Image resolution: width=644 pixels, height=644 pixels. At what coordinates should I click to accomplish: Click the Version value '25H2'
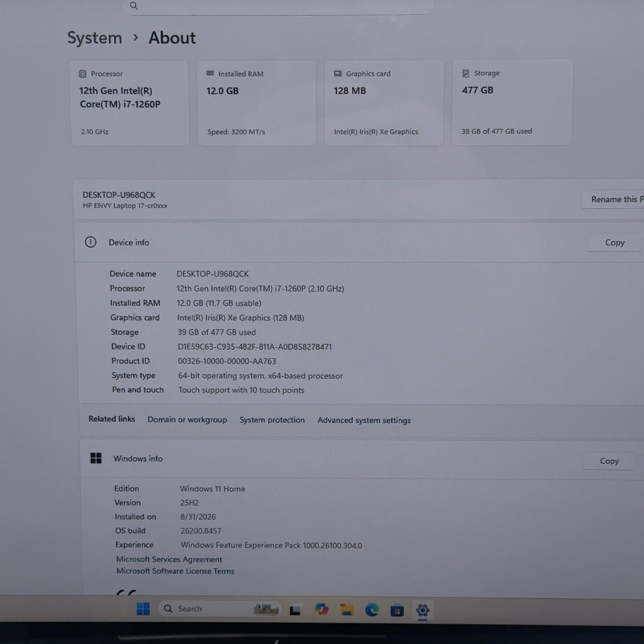coord(189,503)
